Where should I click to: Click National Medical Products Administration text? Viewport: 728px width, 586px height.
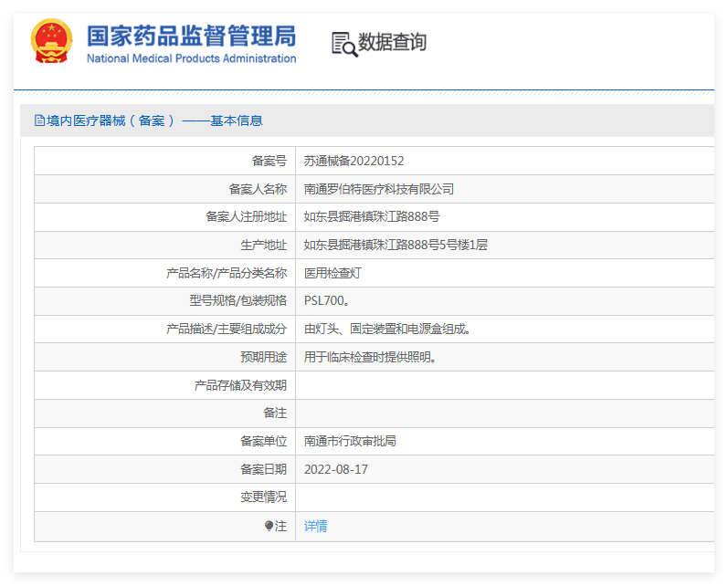tap(191, 58)
